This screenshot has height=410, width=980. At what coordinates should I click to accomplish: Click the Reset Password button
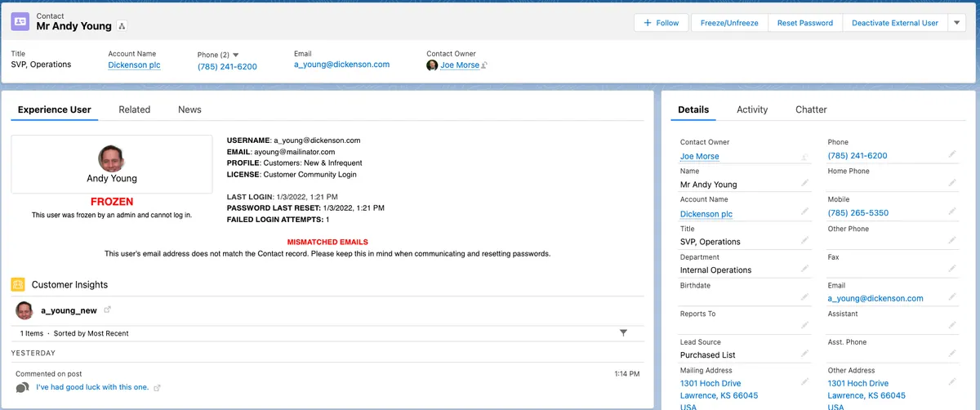[805, 23]
